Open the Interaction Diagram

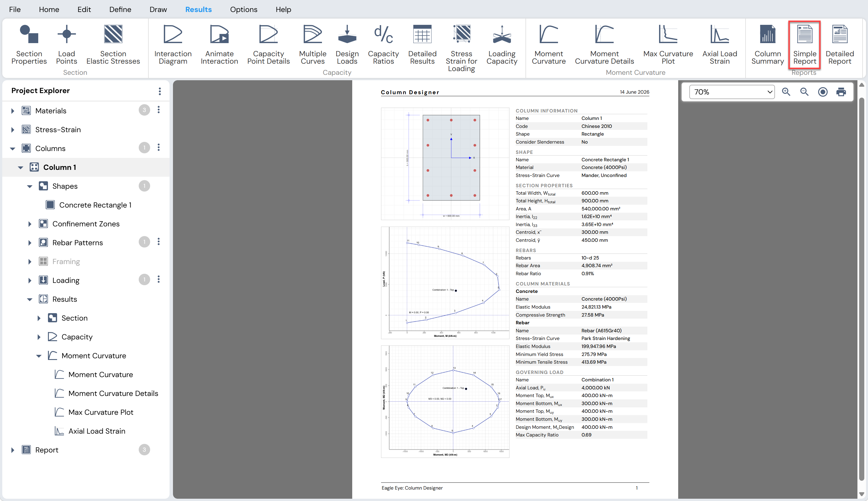click(173, 44)
